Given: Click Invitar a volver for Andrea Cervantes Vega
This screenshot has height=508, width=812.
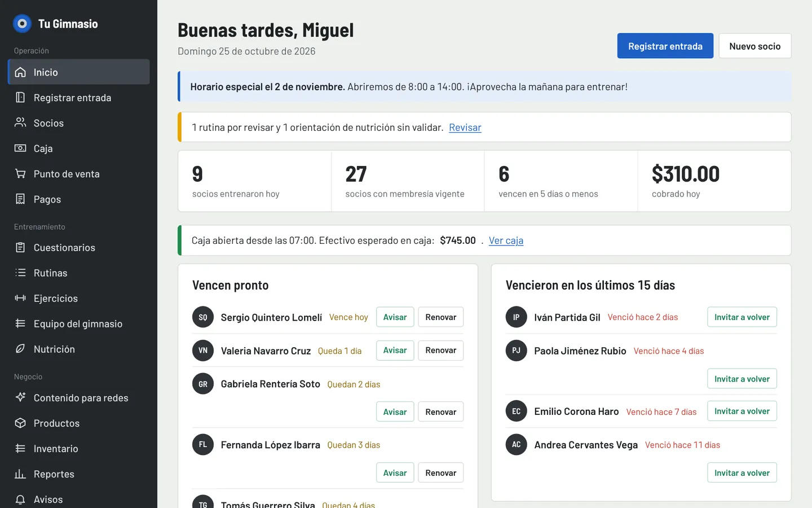Looking at the screenshot, I should tap(742, 473).
